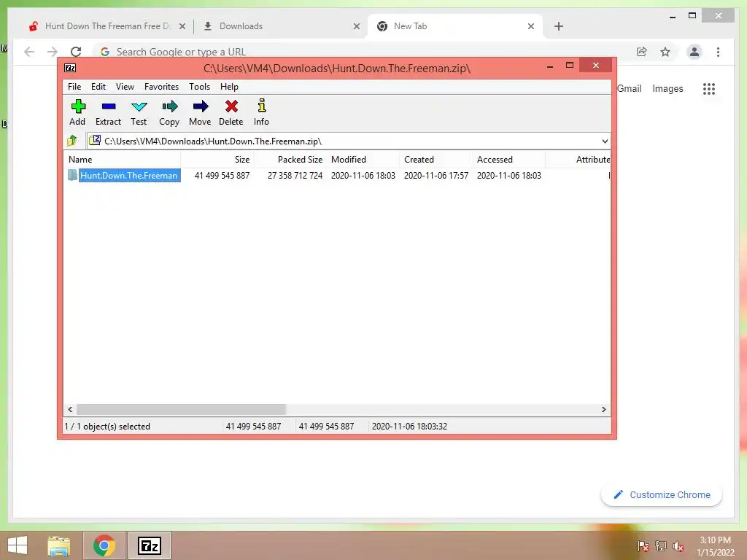Click the scrollbar left arrow
Screen dimensions: 747x560
tap(70, 409)
